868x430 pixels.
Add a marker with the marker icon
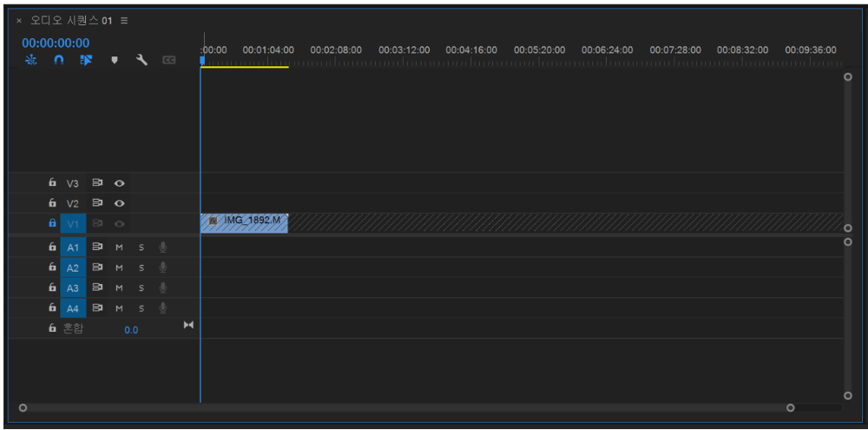click(x=115, y=60)
